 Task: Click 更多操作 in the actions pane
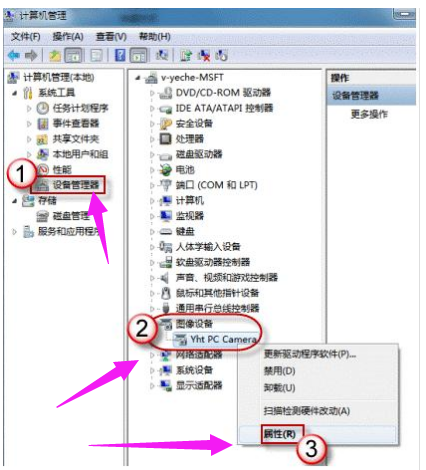[369, 114]
